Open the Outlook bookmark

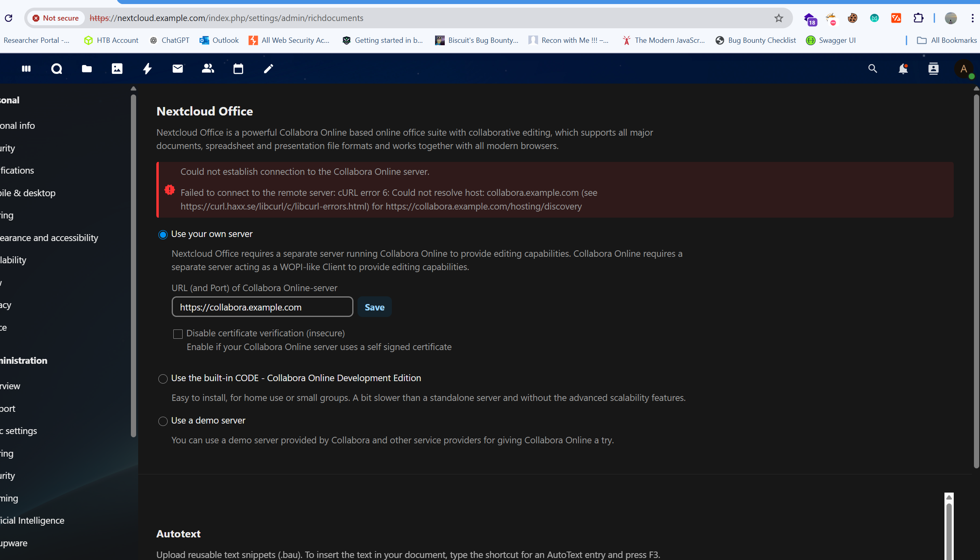point(219,40)
